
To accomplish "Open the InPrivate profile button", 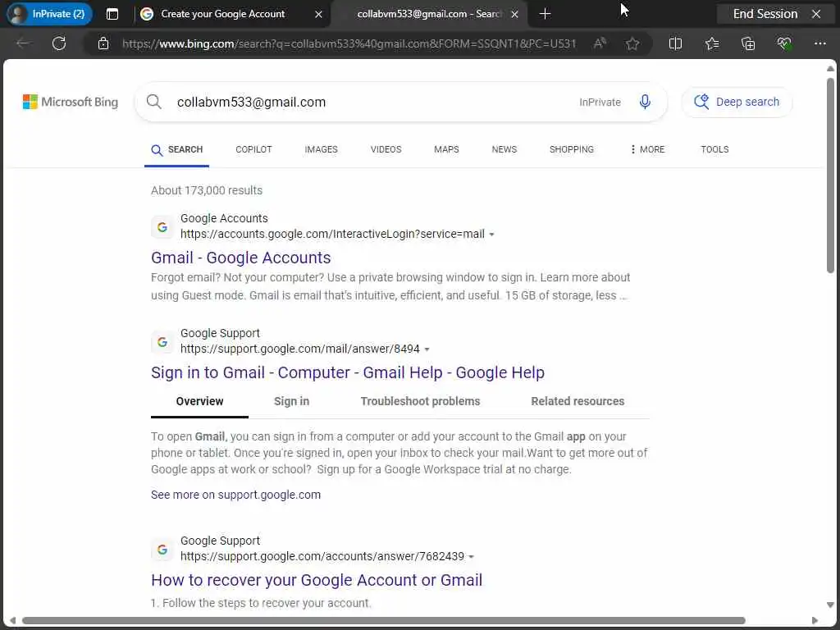I will (x=49, y=14).
